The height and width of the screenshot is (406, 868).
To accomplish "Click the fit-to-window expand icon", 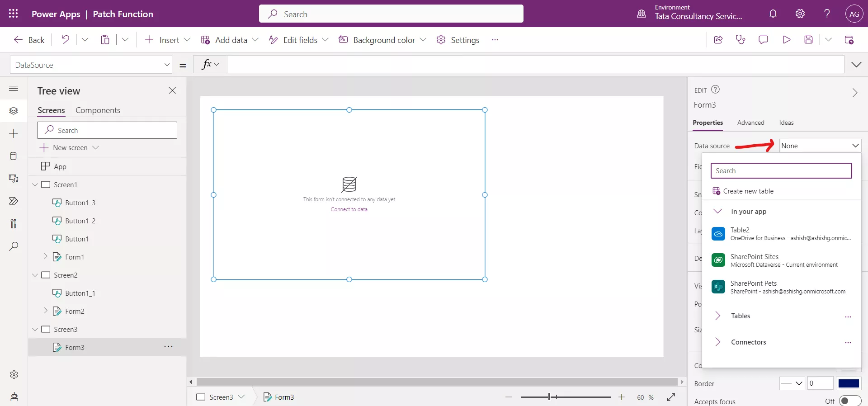I will (x=671, y=397).
